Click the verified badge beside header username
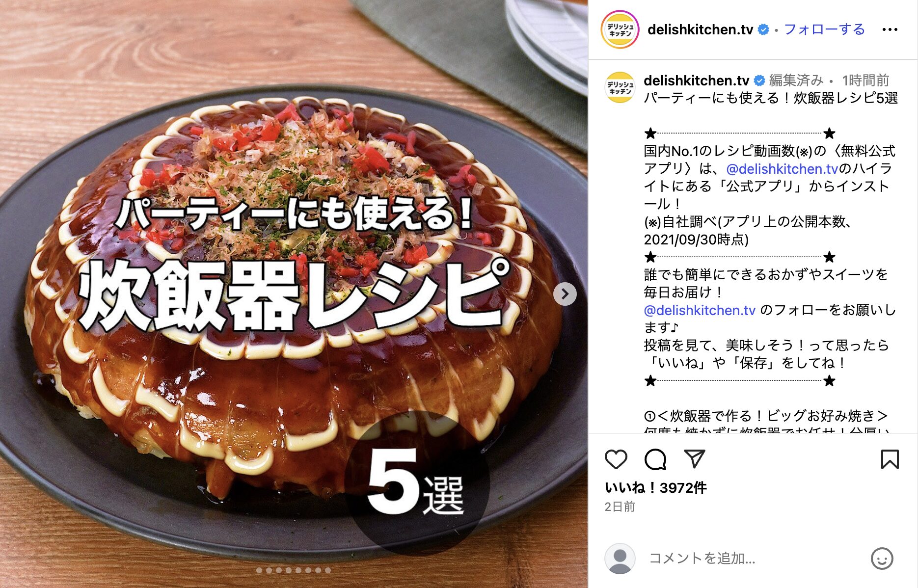 (x=763, y=29)
